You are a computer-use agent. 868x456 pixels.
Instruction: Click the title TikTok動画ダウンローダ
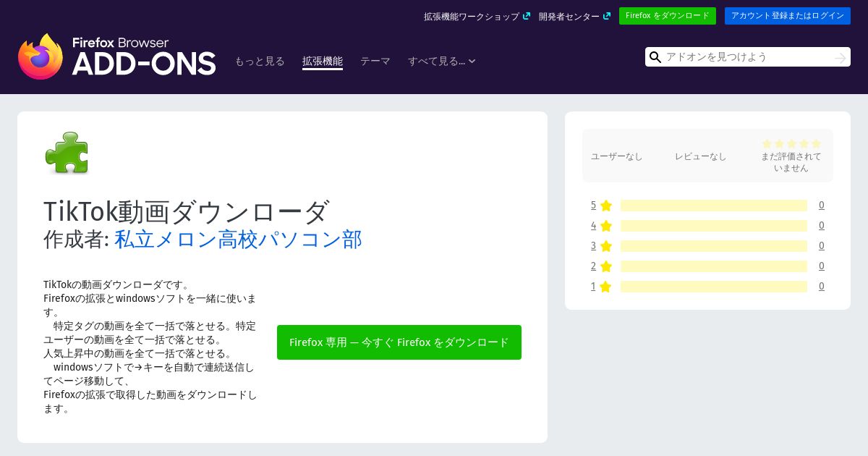(187, 211)
